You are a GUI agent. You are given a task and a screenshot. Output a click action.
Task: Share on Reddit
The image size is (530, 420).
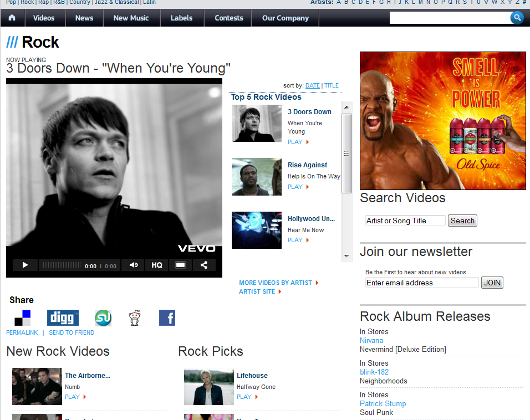pyautogui.click(x=135, y=318)
